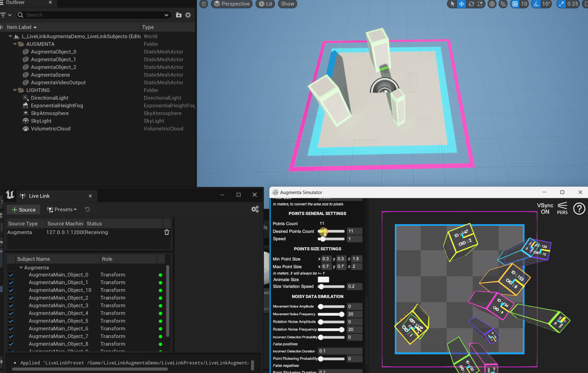
Task: Adjust the Speed slider in Augmenta Simulator
Action: 331,239
